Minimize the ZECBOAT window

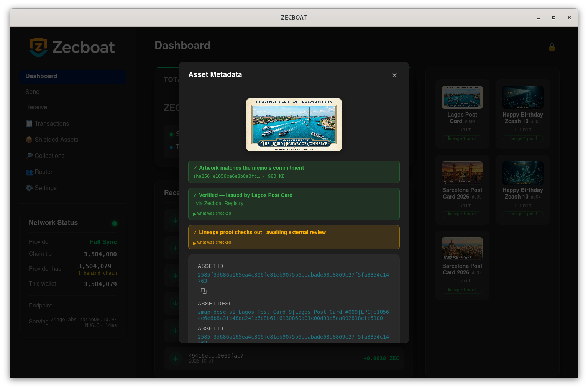tap(539, 18)
